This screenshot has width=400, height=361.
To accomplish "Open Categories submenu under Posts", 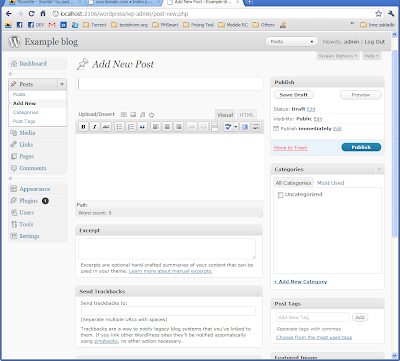I will (26, 112).
